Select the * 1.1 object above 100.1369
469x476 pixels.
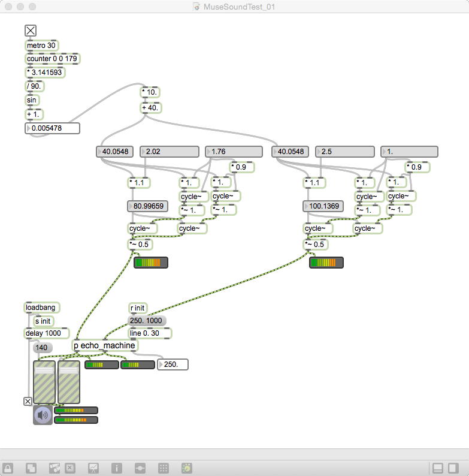point(314,183)
